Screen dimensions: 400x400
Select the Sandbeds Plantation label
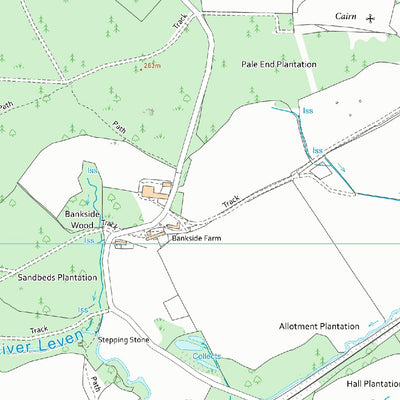click(x=57, y=277)
